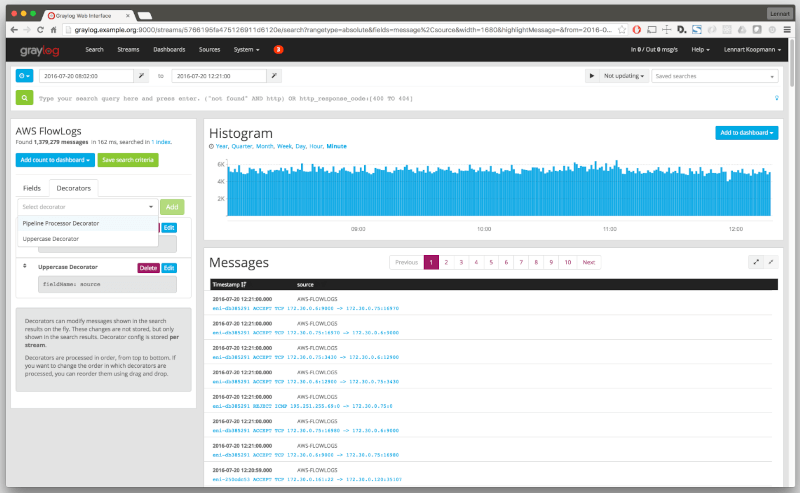Switch to the Fields tab

32,188
